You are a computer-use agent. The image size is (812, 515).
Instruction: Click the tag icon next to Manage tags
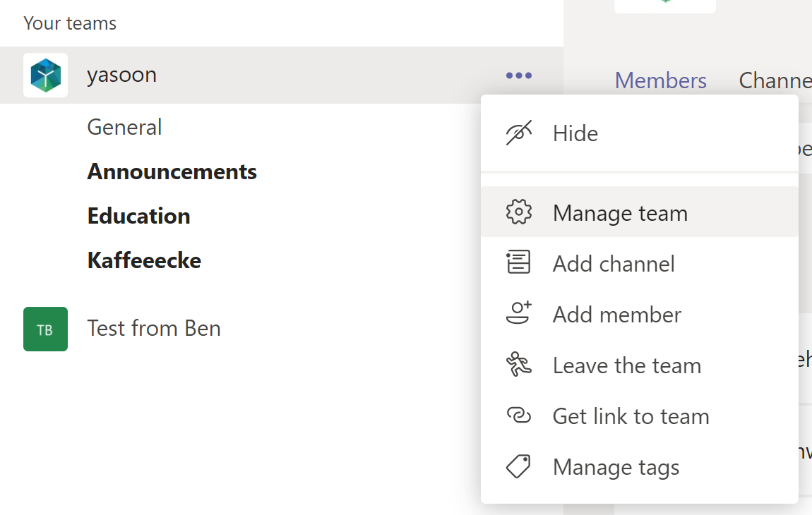tap(518, 467)
